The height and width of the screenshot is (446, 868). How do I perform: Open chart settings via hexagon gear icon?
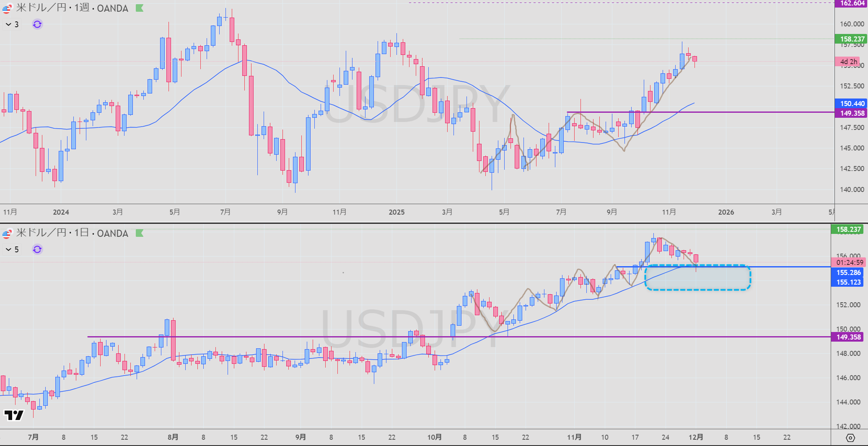point(850,438)
